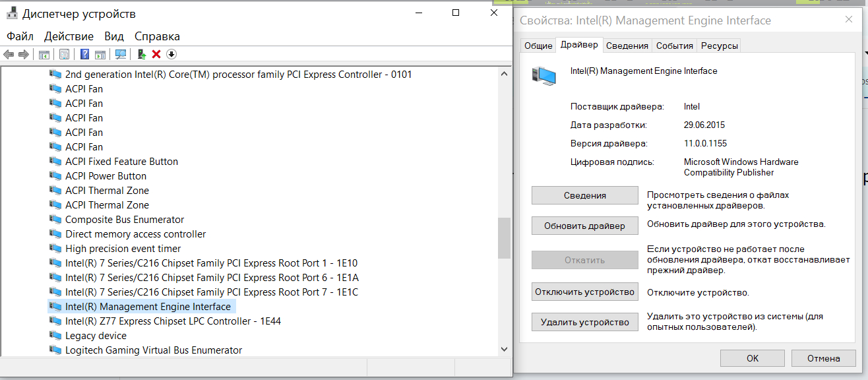
Task: Minimize the Device Manager window
Action: tap(418, 13)
